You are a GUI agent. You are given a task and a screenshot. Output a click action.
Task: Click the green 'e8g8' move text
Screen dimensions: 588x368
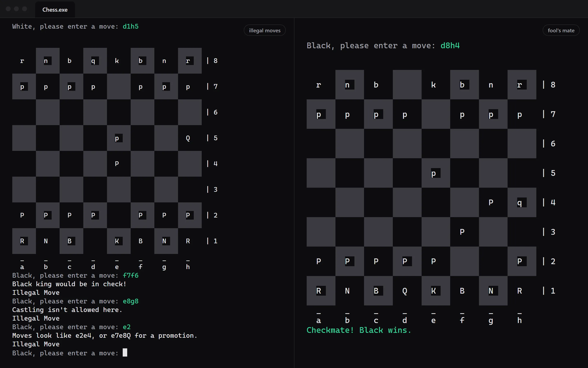[131, 301]
